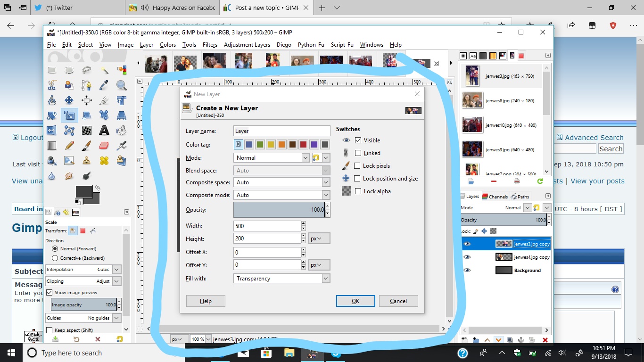This screenshot has height=362, width=644.
Task: Select the Pencil tool
Action: (x=69, y=145)
